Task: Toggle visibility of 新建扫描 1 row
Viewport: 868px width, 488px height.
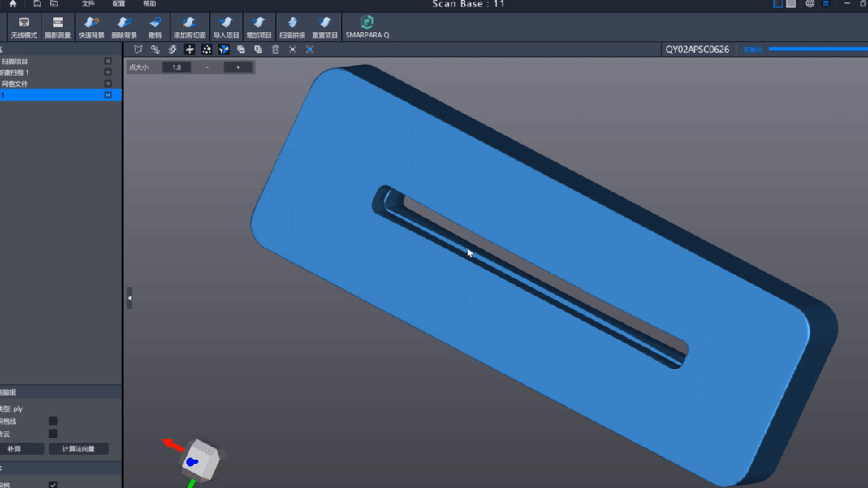Action: pos(108,72)
